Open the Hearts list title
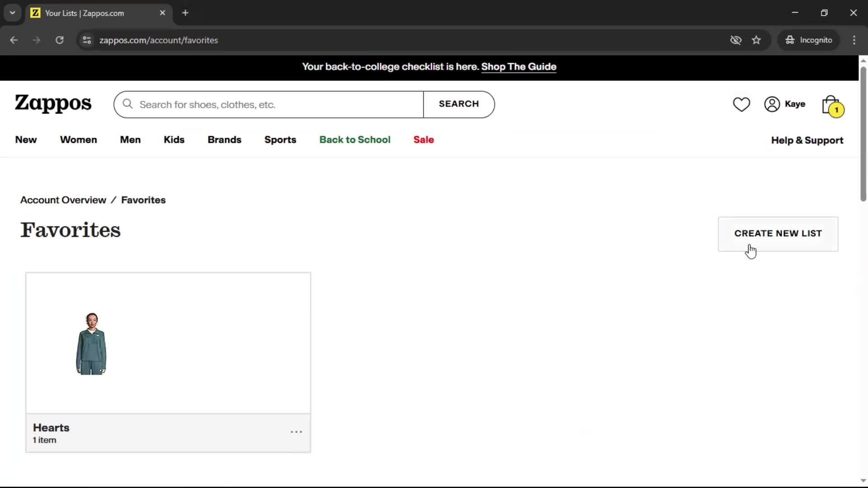Viewport: 868px width, 488px height. [x=51, y=427]
